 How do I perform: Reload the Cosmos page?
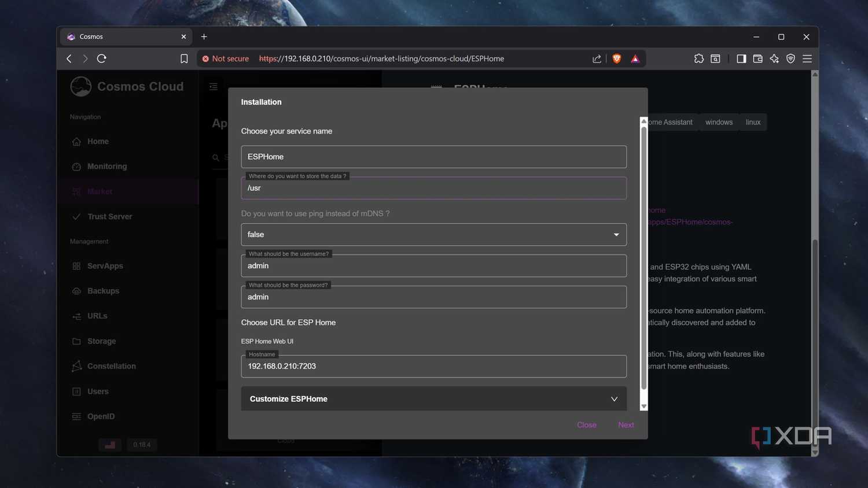tap(102, 58)
